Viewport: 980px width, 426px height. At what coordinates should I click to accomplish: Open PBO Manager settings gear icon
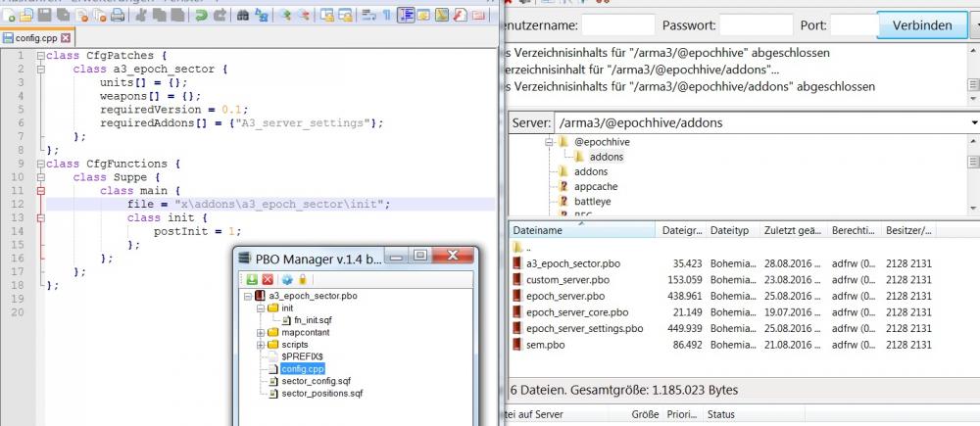pyautogui.click(x=288, y=279)
